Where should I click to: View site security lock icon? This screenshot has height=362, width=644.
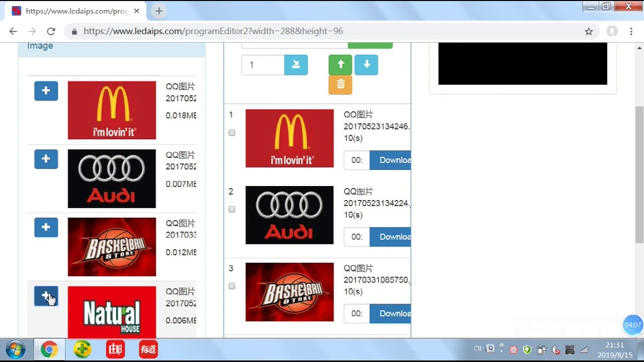(74, 31)
